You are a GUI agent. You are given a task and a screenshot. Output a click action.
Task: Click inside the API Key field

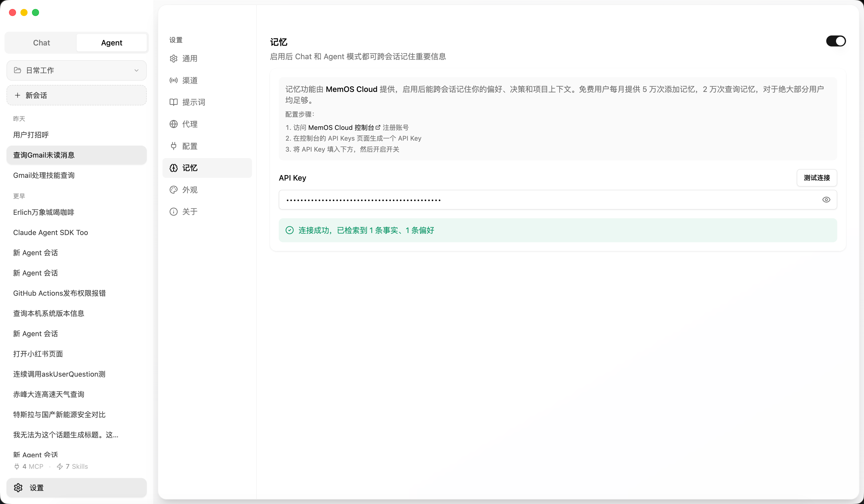click(548, 200)
